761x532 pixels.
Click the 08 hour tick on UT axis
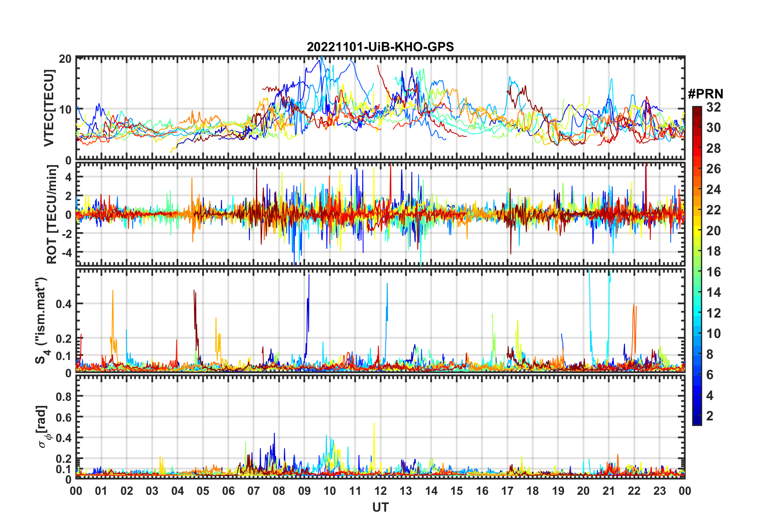[279, 491]
